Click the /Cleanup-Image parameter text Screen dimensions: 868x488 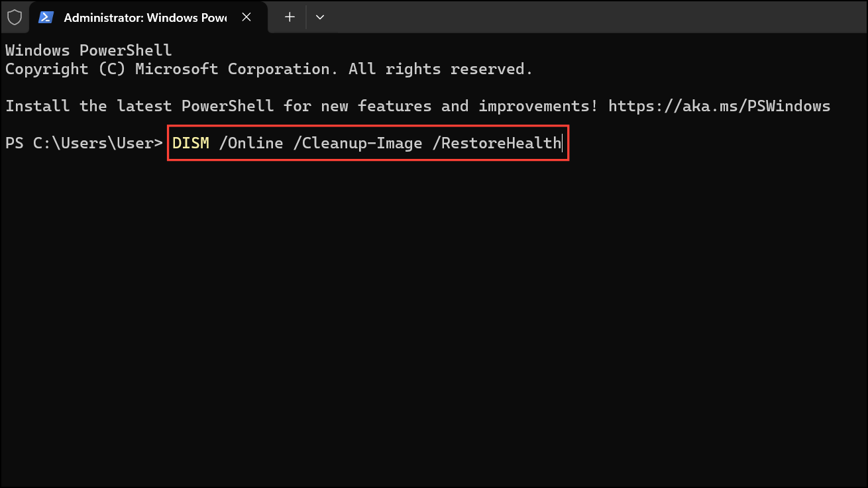click(x=358, y=143)
